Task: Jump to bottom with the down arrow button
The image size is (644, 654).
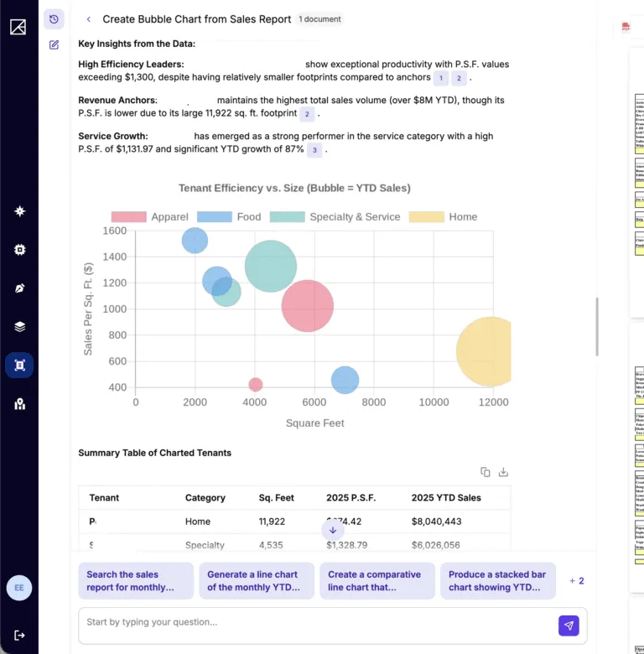Action: (333, 530)
